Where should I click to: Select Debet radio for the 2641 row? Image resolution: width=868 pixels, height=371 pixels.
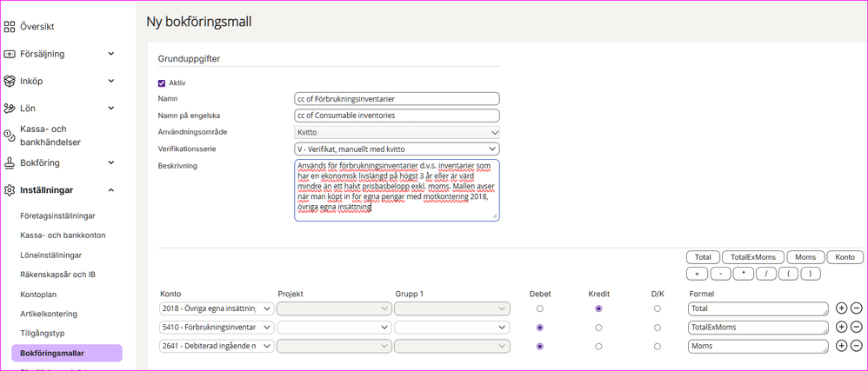[x=540, y=346]
